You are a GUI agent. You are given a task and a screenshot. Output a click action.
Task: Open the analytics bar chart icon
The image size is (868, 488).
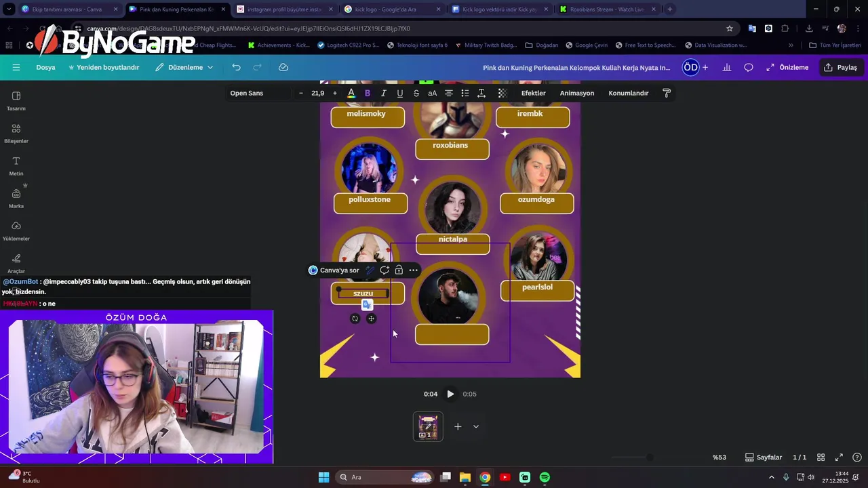(x=727, y=67)
